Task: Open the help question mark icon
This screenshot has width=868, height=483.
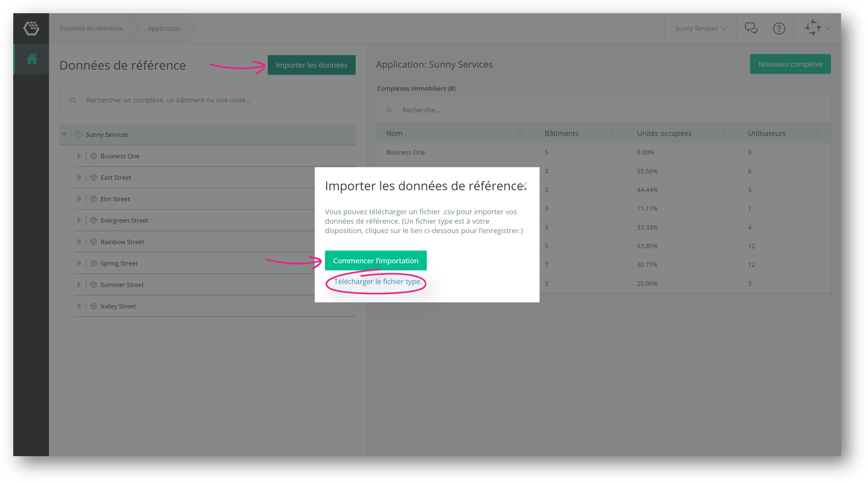Action: 779,28
